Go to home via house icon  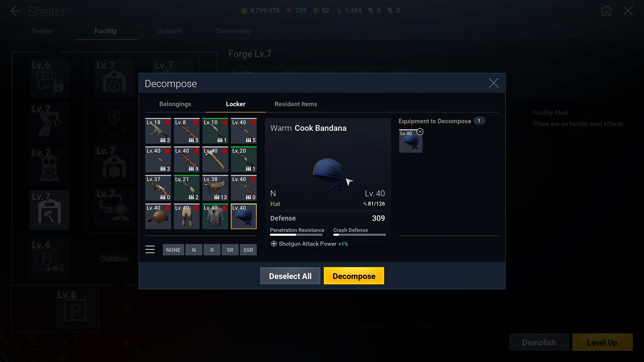click(606, 11)
